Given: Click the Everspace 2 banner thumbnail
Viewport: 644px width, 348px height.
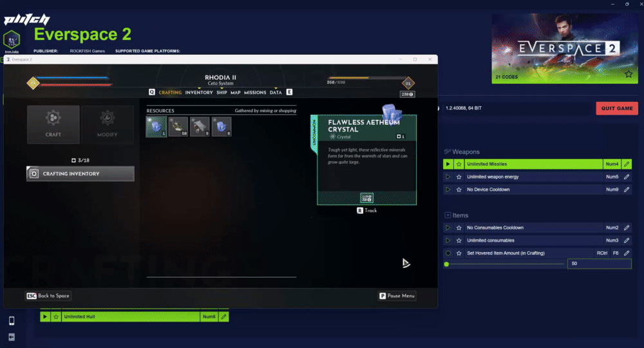Looking at the screenshot, I should (565, 48).
